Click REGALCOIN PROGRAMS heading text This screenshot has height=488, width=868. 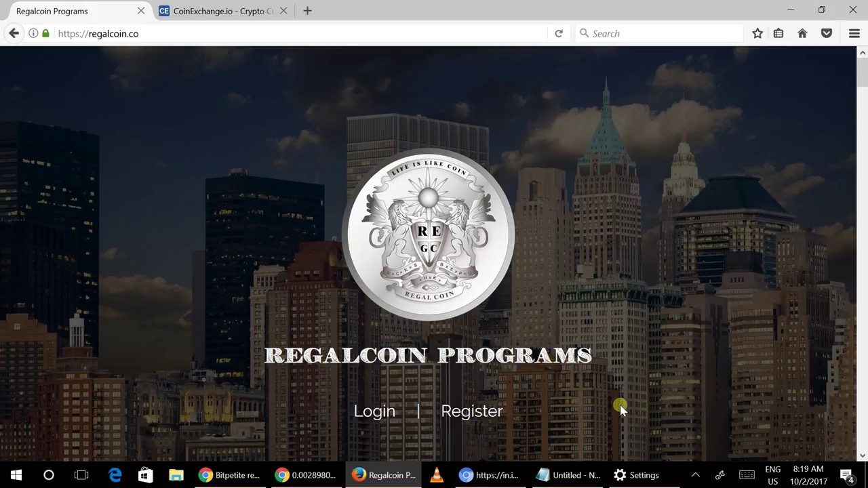[x=428, y=355]
